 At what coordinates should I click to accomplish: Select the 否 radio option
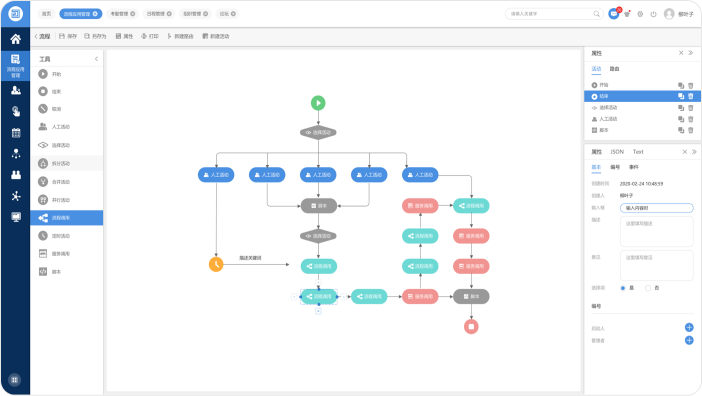[x=647, y=288]
